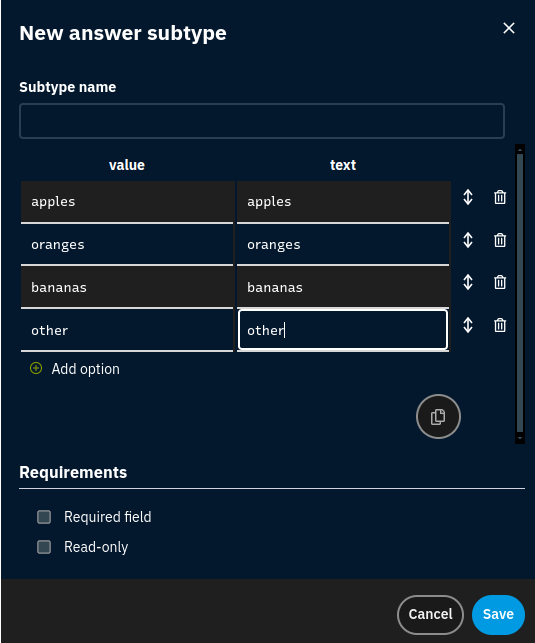Edit the apples value field
The height and width of the screenshot is (643, 535).
click(127, 202)
